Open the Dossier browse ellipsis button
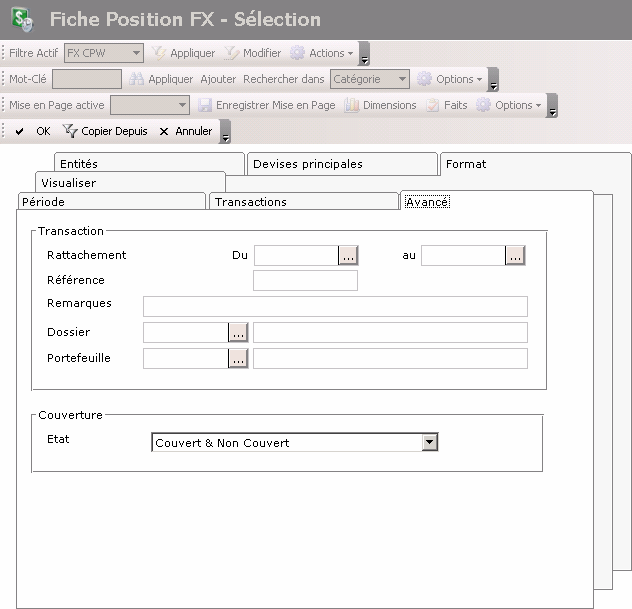Image resolution: width=632 pixels, height=609 pixels. (x=238, y=332)
